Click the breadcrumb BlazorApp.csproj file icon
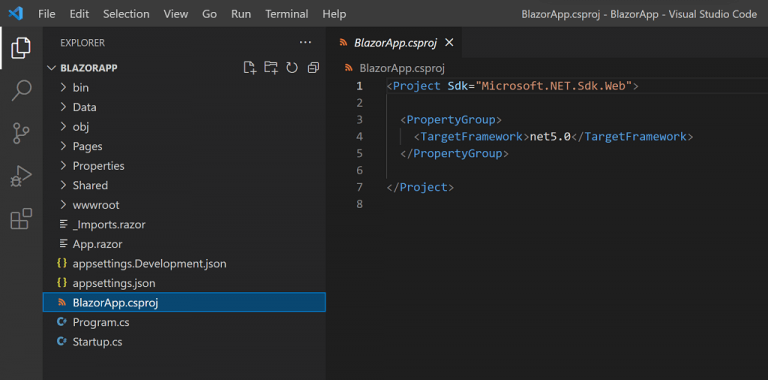 pos(349,68)
